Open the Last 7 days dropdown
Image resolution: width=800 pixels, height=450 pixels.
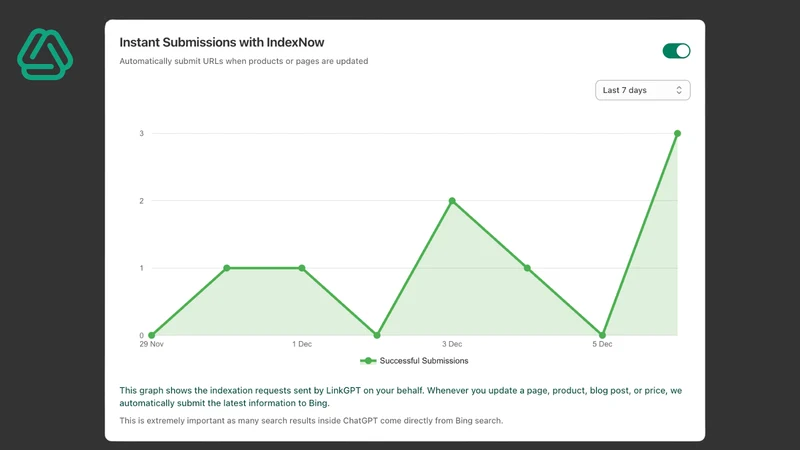point(642,90)
